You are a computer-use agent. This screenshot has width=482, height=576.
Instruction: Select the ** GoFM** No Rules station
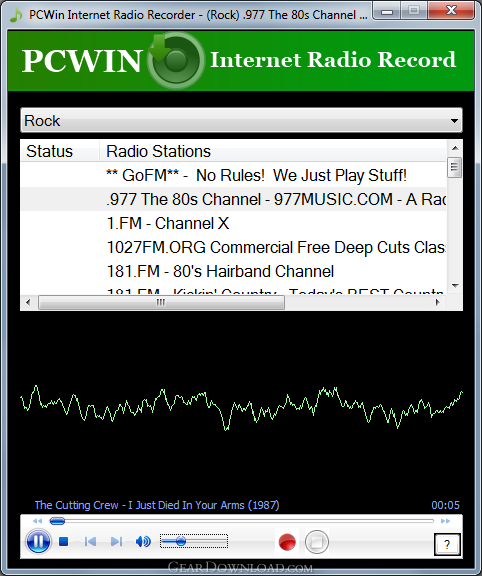coord(234,175)
